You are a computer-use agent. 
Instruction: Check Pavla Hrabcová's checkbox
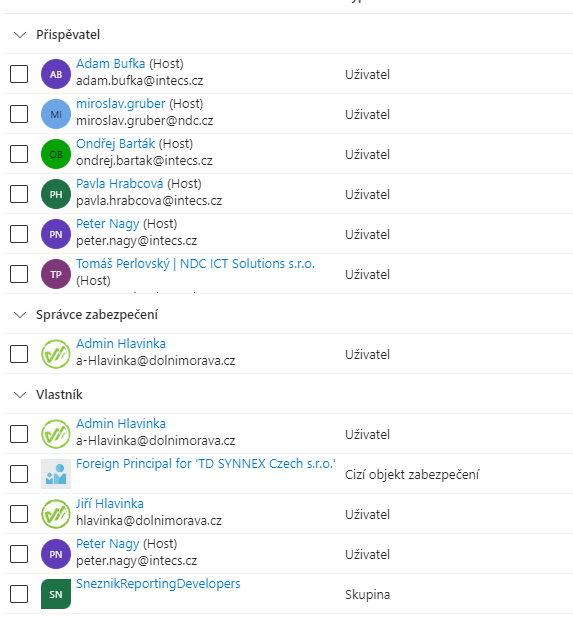(x=19, y=194)
